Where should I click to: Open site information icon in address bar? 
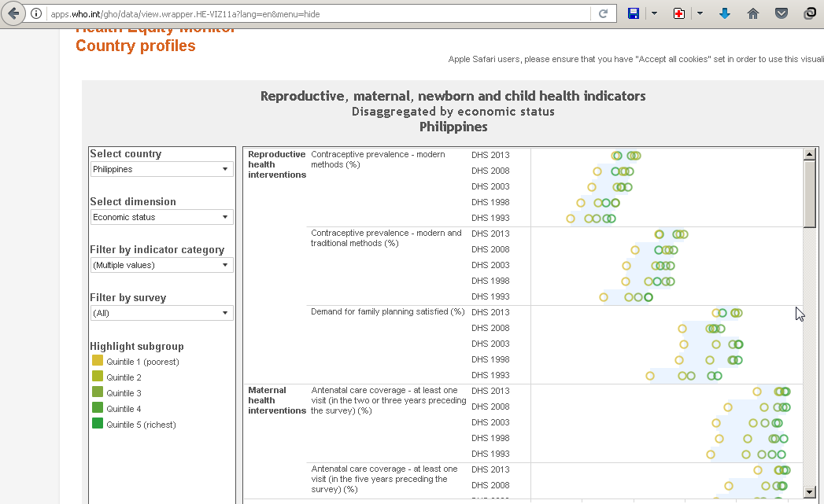pyautogui.click(x=35, y=13)
